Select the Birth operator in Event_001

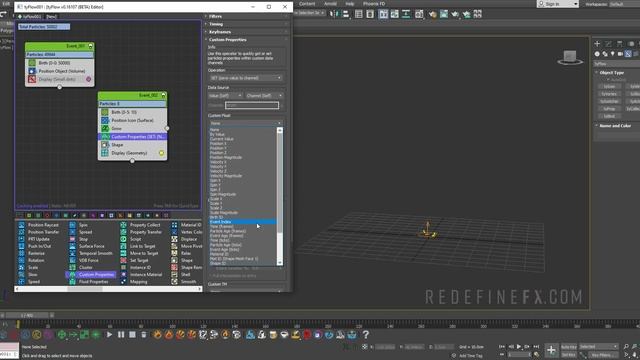pos(60,63)
